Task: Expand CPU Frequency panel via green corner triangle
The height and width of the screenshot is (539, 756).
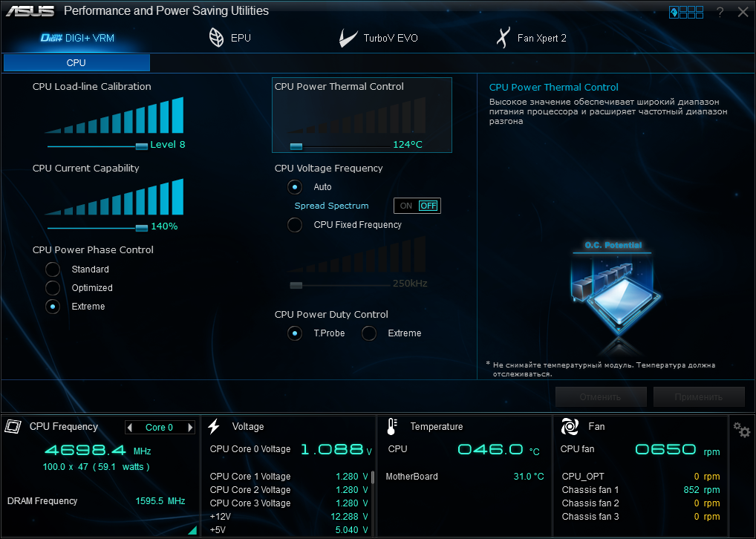Action: coord(192,530)
